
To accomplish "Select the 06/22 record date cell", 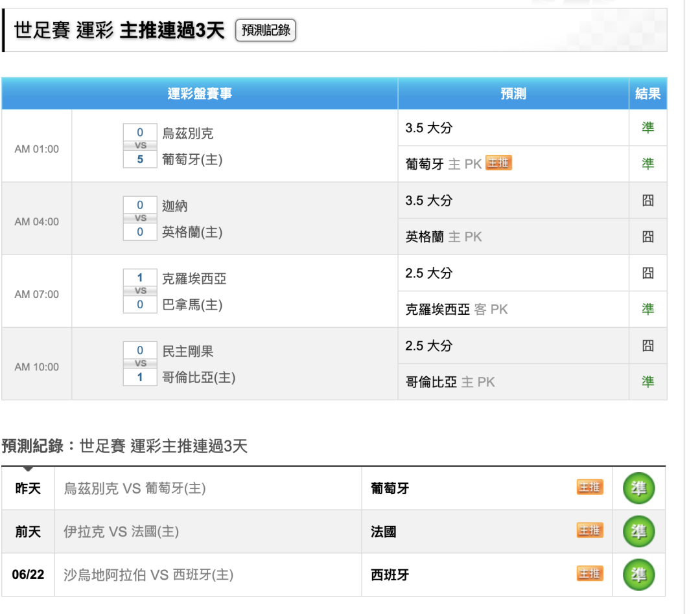I will click(x=28, y=574).
